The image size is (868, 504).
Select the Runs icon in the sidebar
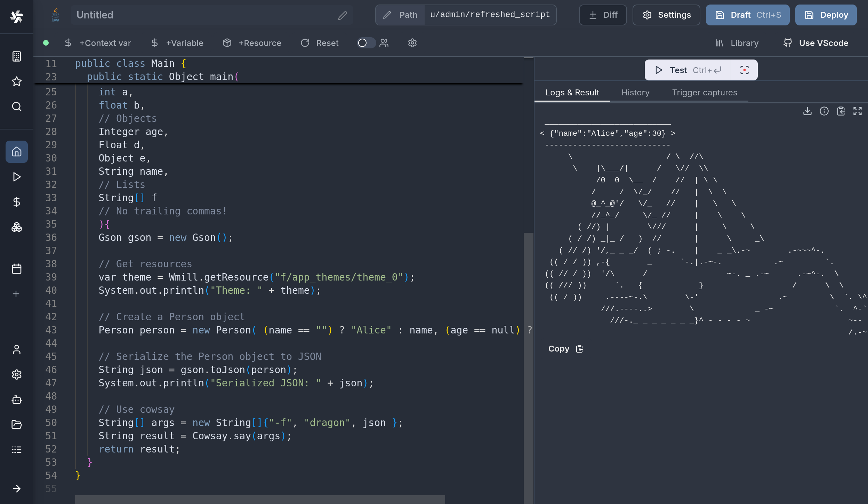point(16,177)
